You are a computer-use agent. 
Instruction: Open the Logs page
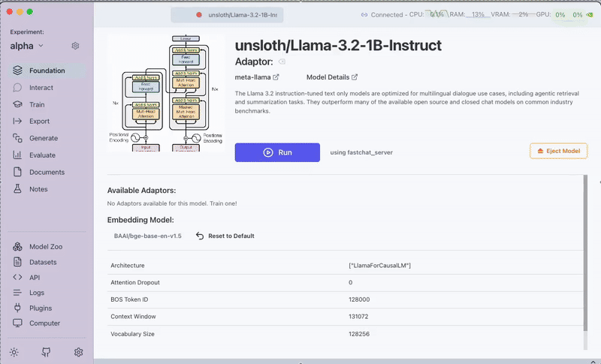[x=37, y=293]
